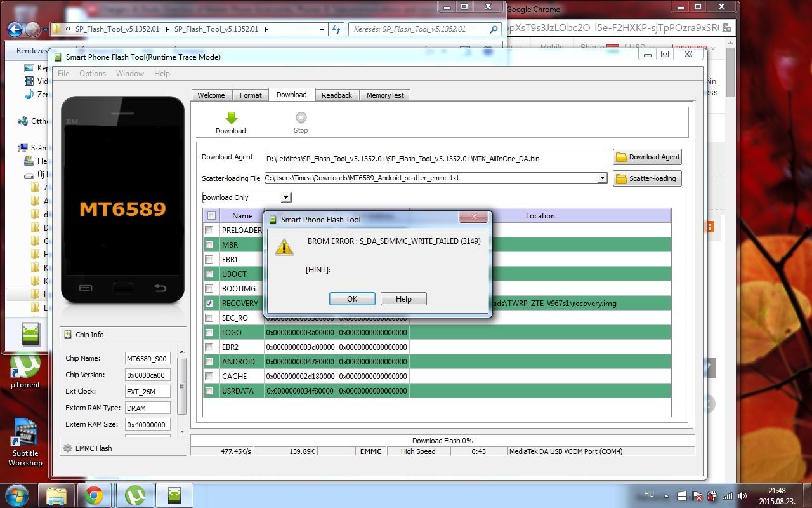The height and width of the screenshot is (508, 812).
Task: Click the Explorer back navigation arrow
Action: point(15,29)
